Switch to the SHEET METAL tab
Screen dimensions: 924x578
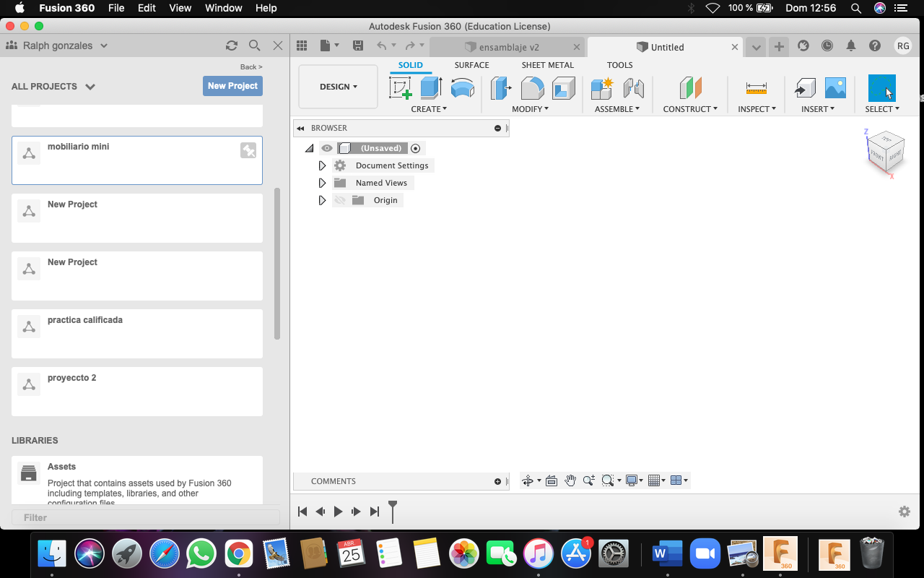(548, 65)
